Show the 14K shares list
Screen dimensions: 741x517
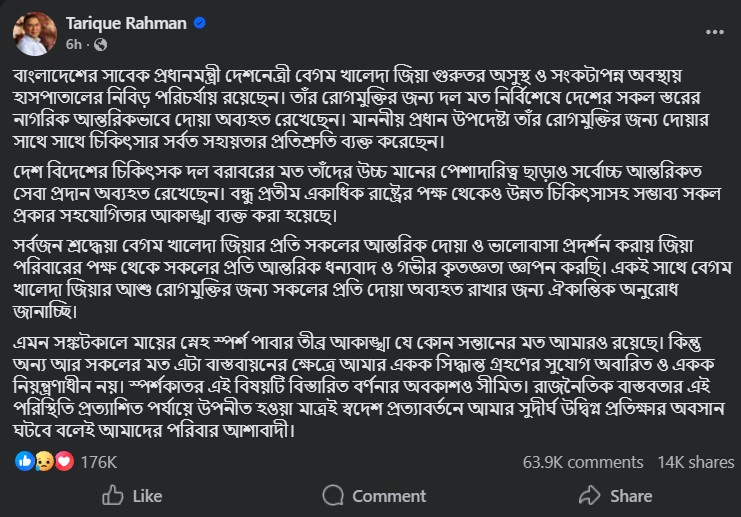coord(696,462)
